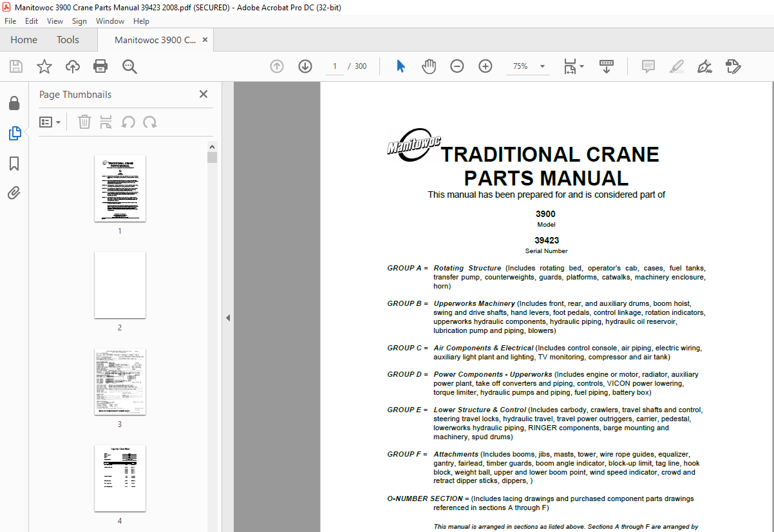Toggle the Page Thumbnails sidebar icon

point(14,133)
